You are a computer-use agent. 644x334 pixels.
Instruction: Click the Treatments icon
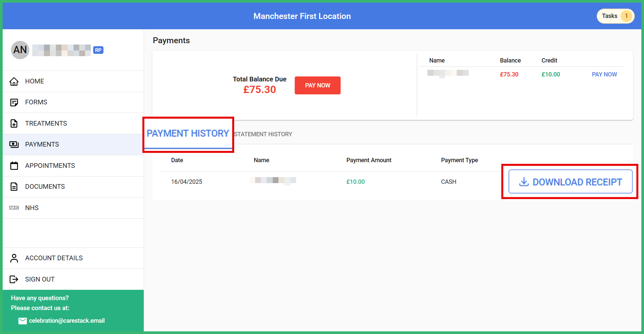[14, 123]
